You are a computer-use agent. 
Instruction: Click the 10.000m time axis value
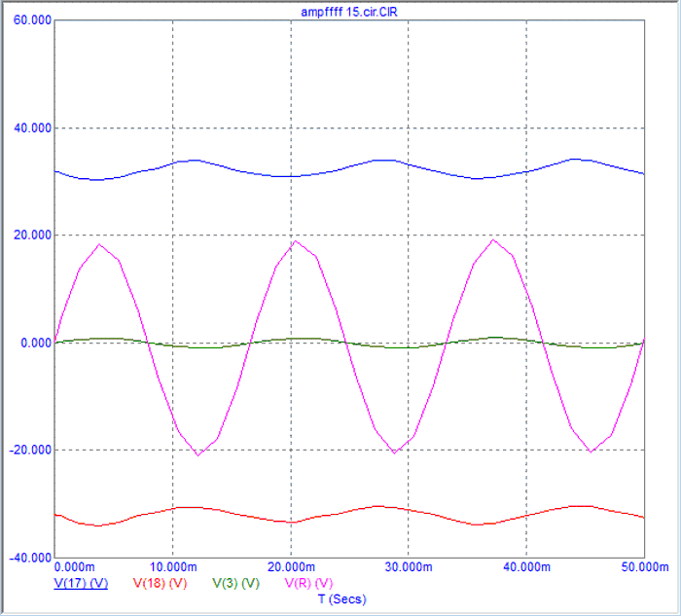coord(173,567)
